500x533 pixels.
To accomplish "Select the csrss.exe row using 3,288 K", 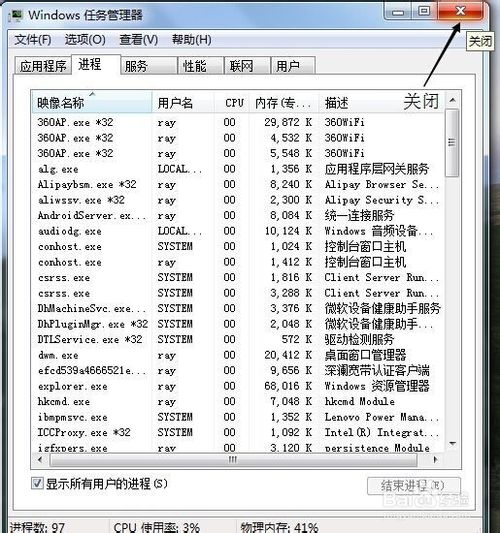I will (238, 293).
